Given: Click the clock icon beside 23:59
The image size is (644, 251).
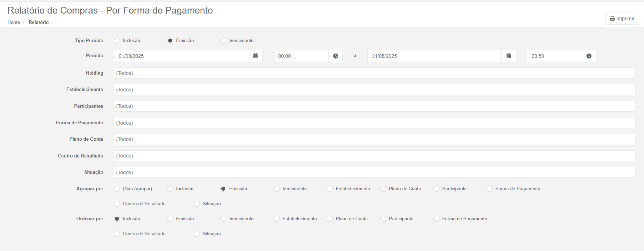Looking at the screenshot, I should click(589, 56).
